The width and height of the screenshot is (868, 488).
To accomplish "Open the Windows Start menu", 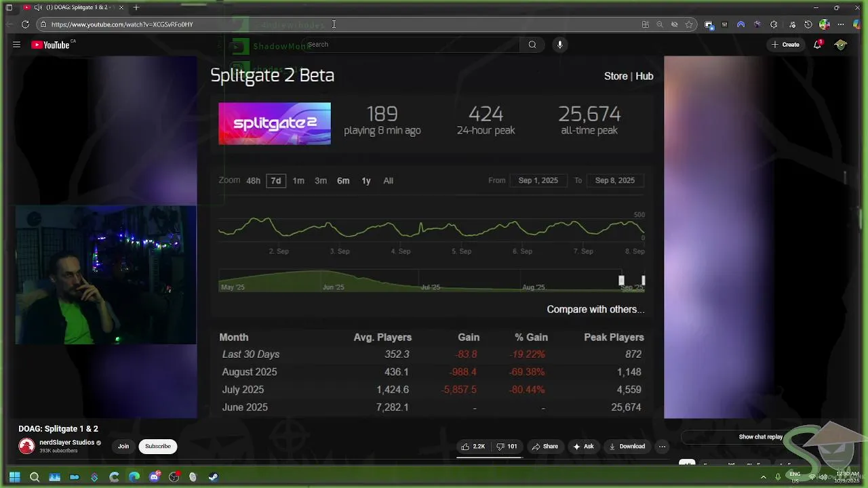I will pos(14,477).
